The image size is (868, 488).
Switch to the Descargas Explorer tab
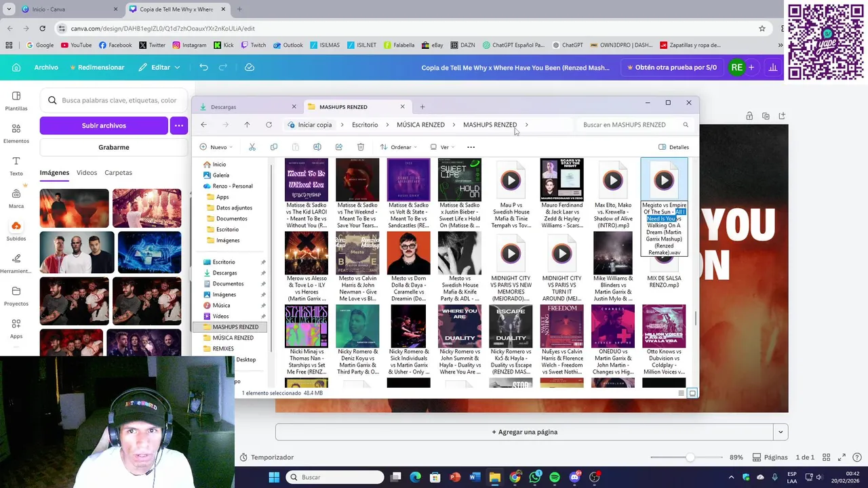click(x=247, y=106)
